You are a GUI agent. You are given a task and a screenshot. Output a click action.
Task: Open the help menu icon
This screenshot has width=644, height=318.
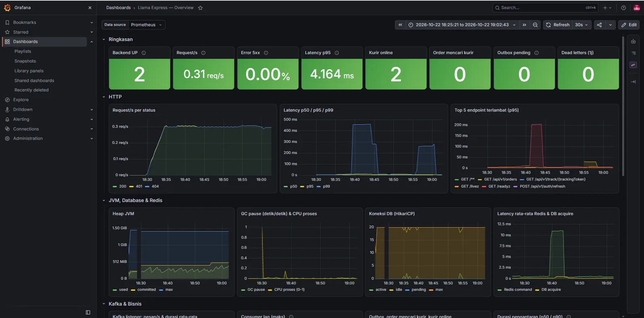[x=623, y=8]
